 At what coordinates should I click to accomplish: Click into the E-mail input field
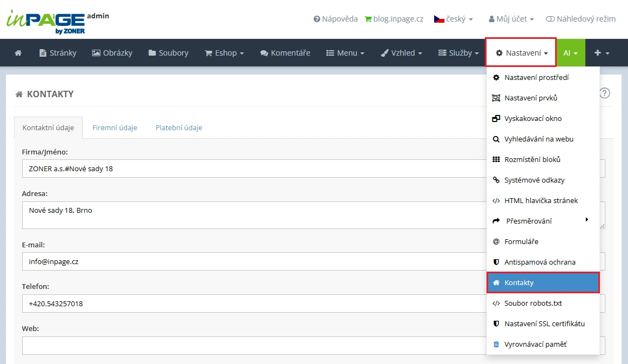pos(254,261)
